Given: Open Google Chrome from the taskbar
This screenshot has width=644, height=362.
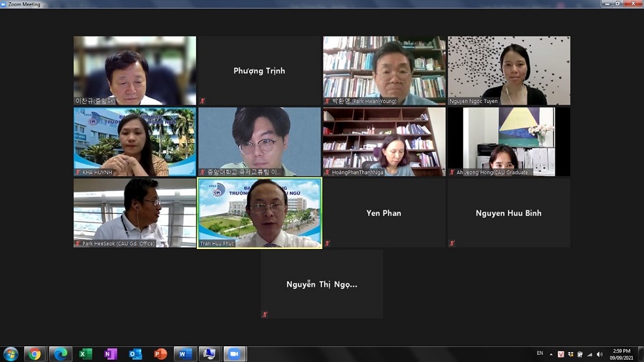Looking at the screenshot, I should [34, 354].
